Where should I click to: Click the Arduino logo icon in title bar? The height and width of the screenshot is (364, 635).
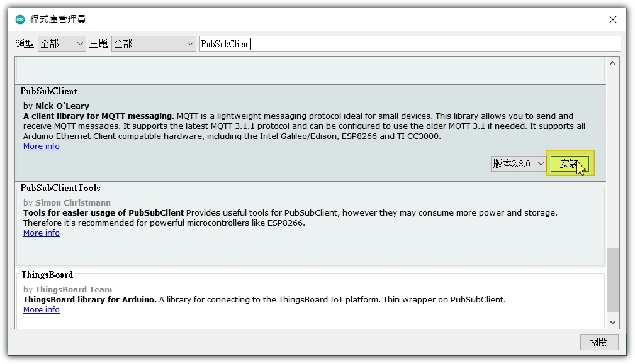point(20,19)
